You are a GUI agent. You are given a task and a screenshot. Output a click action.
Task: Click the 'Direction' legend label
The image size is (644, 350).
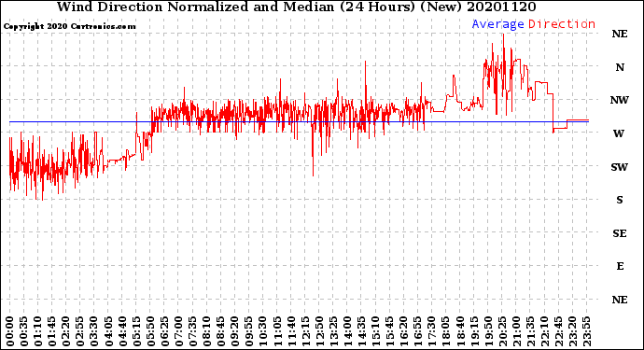pyautogui.click(x=562, y=24)
